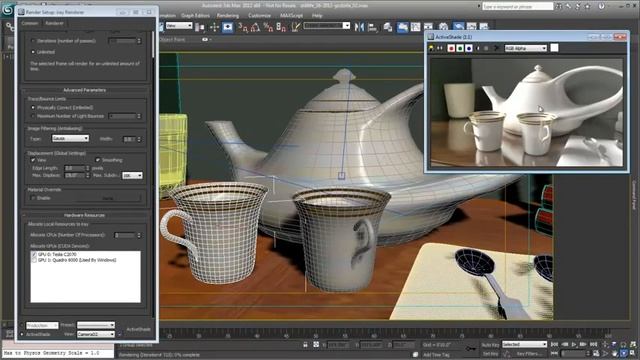Click the Add Time Tag label

click(x=436, y=355)
